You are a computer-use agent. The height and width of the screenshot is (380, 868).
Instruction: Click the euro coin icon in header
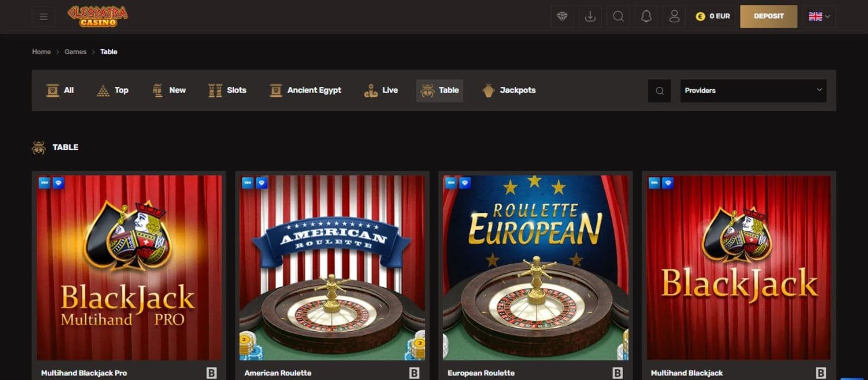click(x=700, y=16)
